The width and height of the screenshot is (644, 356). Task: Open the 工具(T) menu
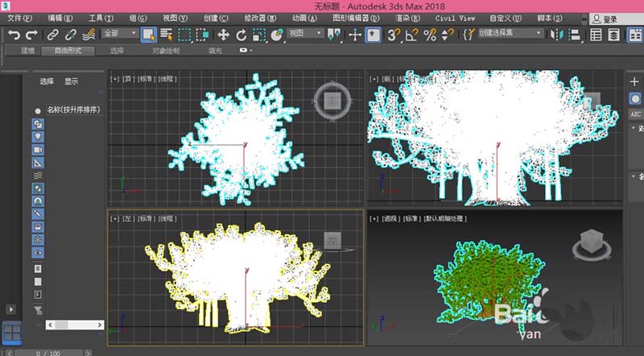[101, 18]
